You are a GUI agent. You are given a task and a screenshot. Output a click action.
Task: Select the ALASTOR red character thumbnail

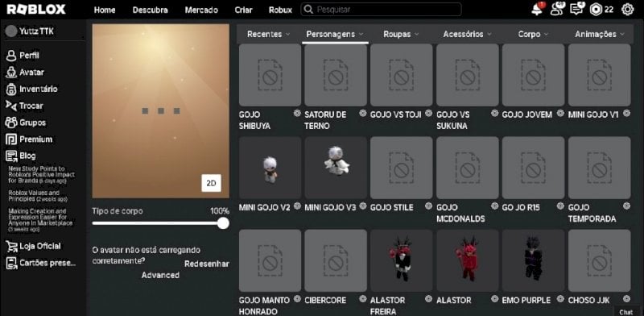(x=468, y=261)
